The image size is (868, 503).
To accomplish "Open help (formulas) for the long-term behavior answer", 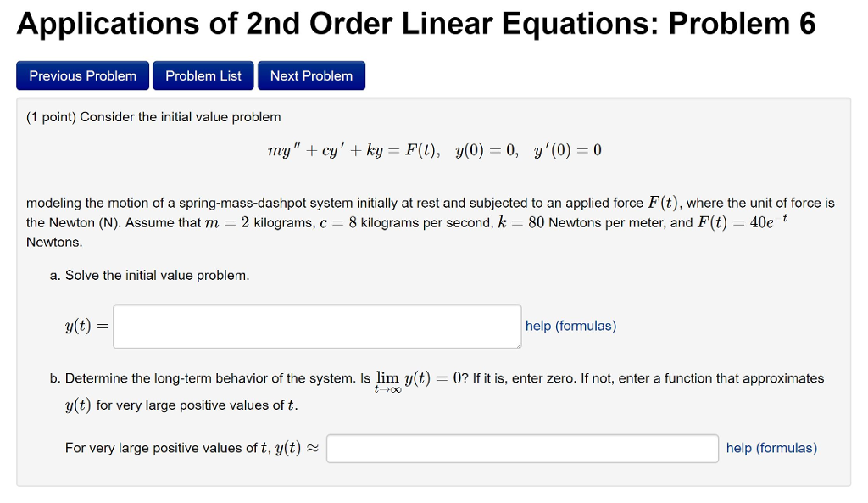I will pyautogui.click(x=771, y=448).
